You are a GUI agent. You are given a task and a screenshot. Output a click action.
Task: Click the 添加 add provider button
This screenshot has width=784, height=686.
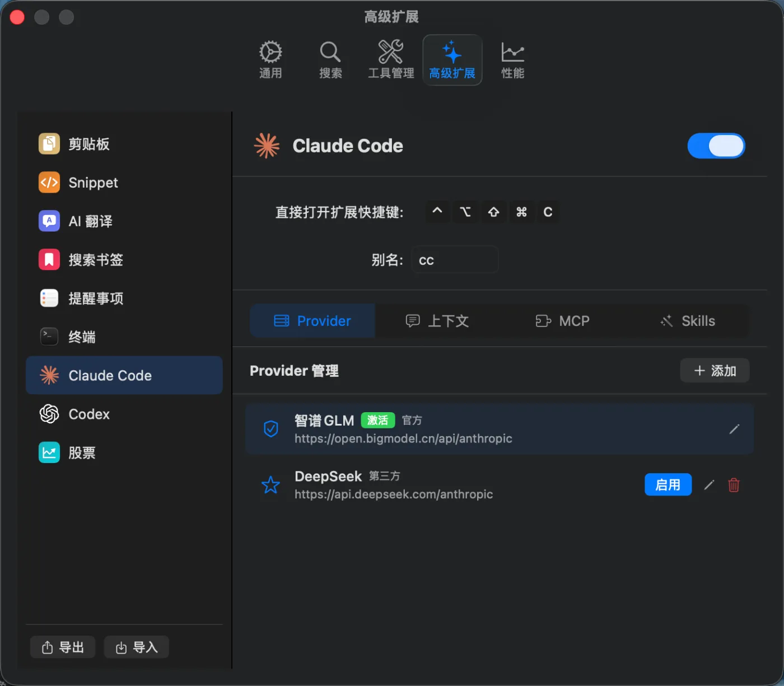point(715,371)
